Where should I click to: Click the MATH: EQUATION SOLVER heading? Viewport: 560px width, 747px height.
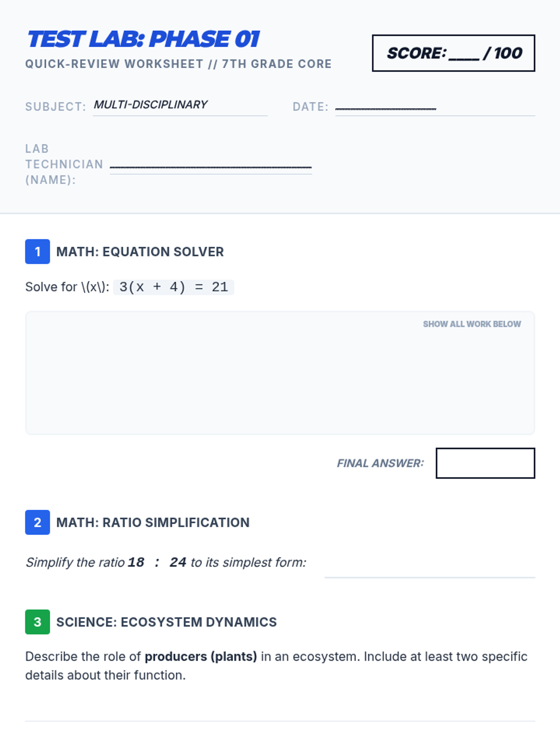point(140,252)
